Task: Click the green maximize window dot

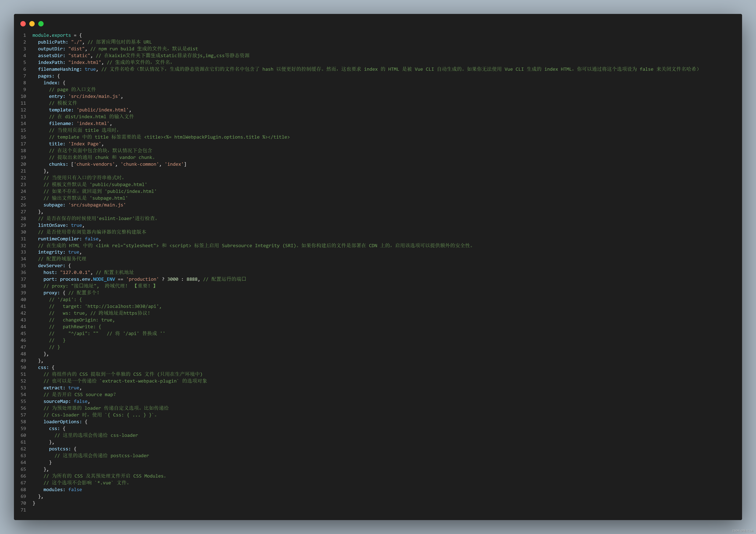Action: point(41,24)
